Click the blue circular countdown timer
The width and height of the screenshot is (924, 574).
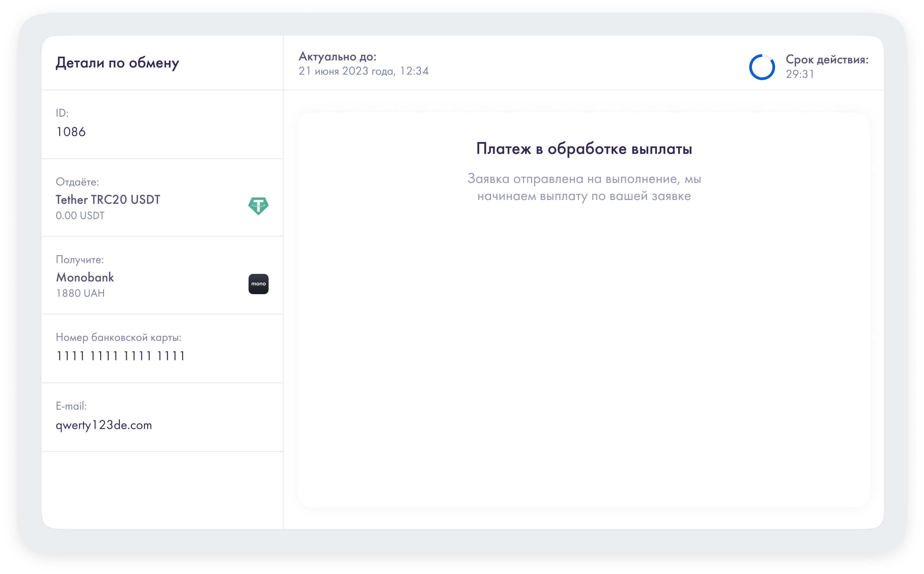[x=761, y=67]
